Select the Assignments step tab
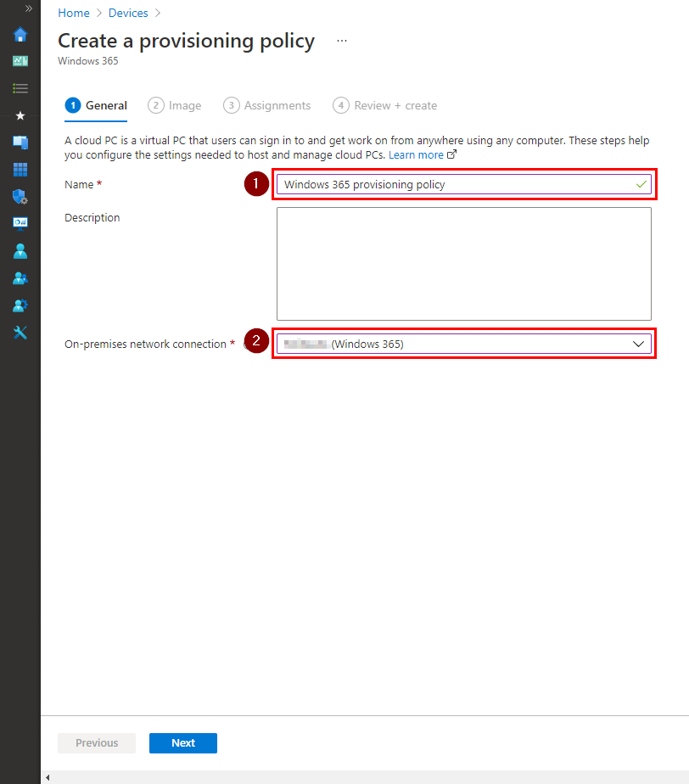 (267, 105)
